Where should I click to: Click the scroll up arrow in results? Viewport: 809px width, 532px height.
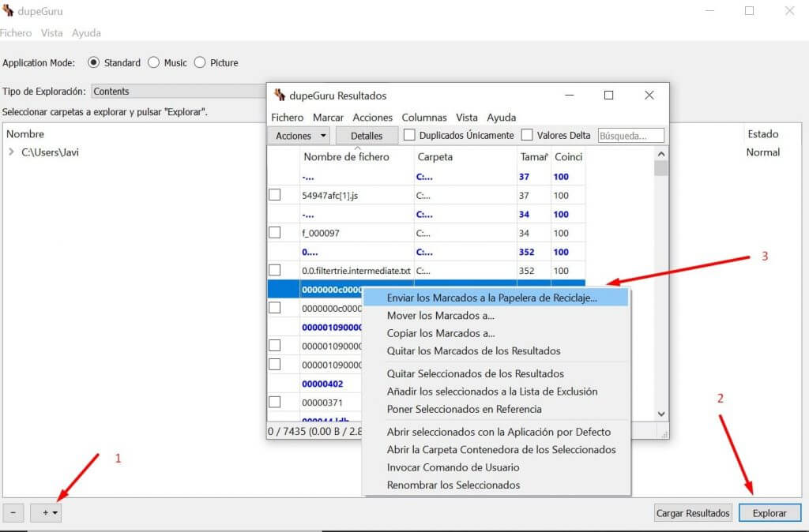661,154
